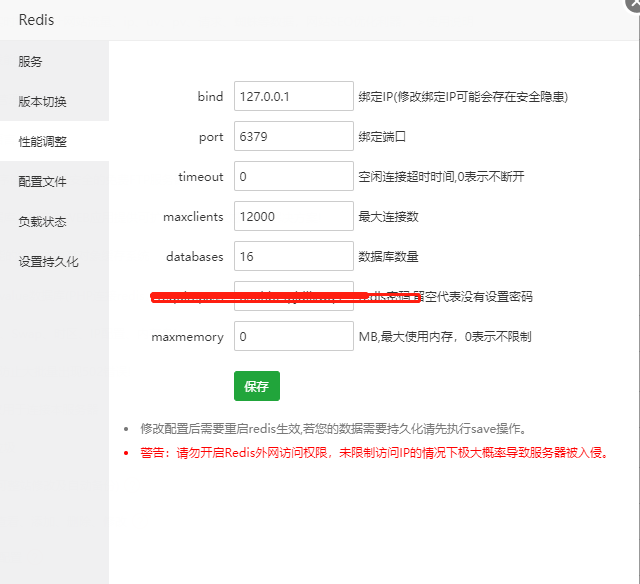The image size is (640, 584).
Task: Click the timeout input field
Action: click(293, 176)
